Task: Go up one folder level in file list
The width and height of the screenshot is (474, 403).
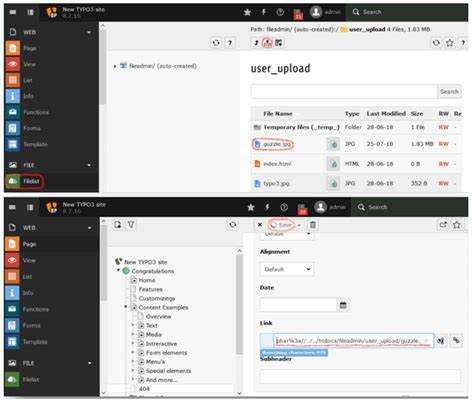Action: click(256, 43)
